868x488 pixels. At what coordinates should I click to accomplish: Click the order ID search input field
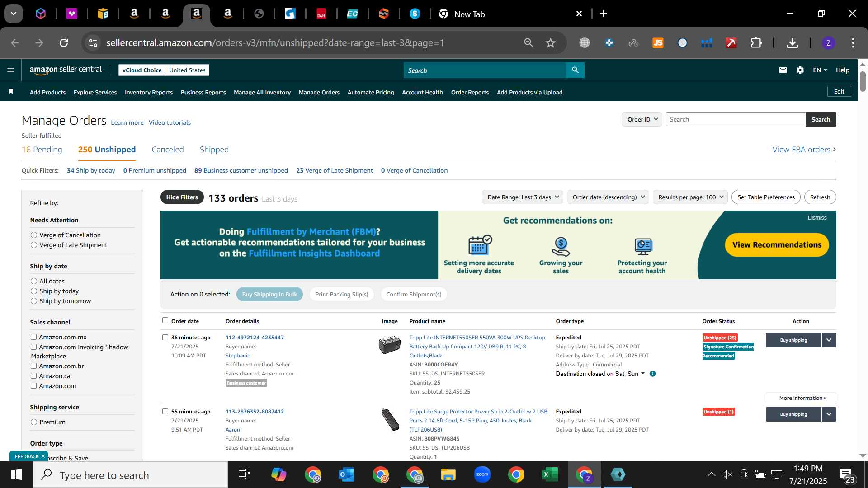click(736, 119)
